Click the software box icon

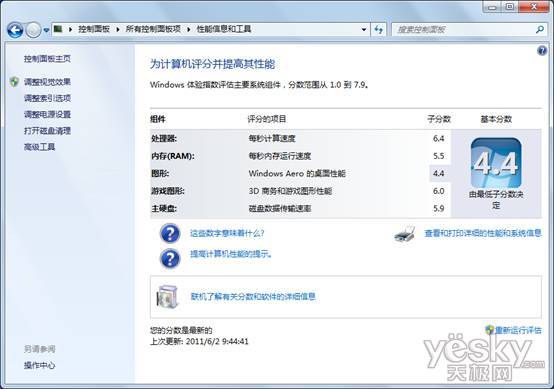point(168,296)
